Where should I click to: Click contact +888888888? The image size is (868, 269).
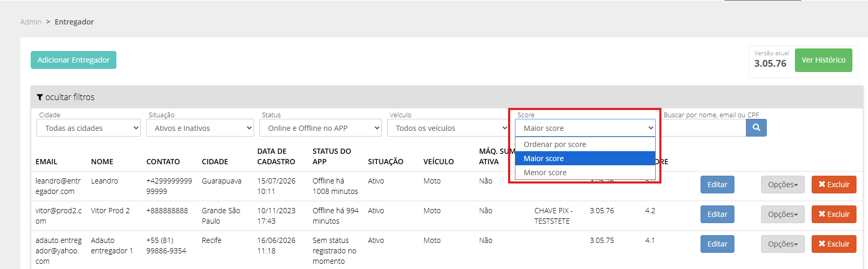[167, 211]
